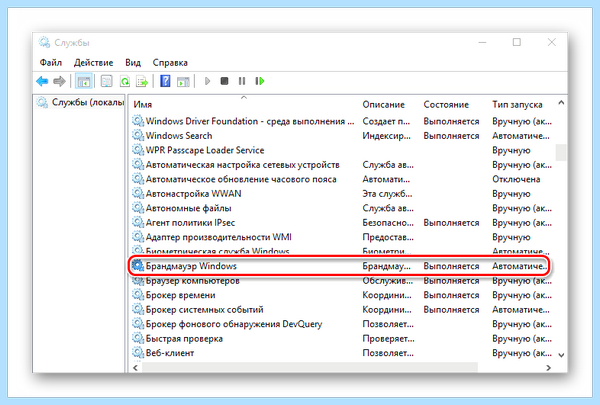Start the service with play icon
The height and width of the screenshot is (405, 600).
point(207,81)
